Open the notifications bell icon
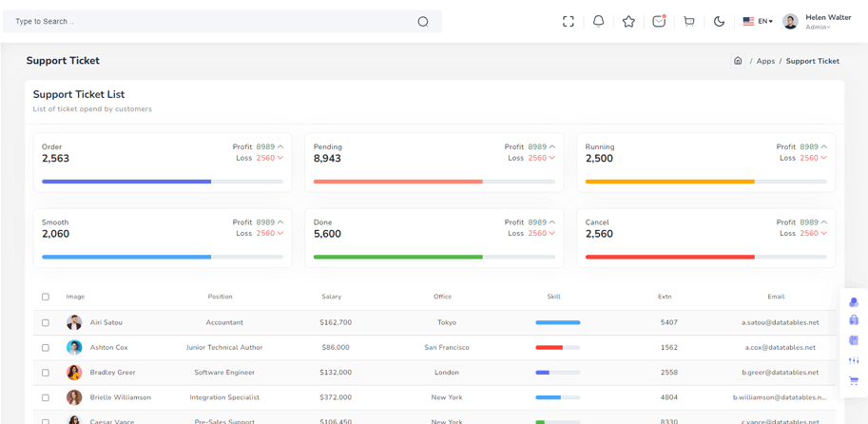Image resolution: width=868 pixels, height=424 pixels. point(598,22)
